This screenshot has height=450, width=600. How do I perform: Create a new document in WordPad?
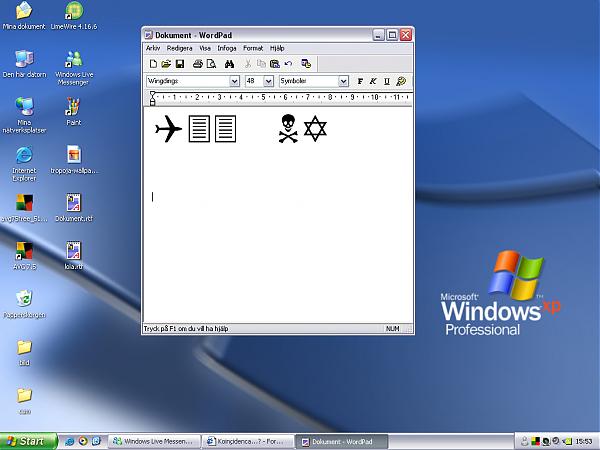point(153,64)
